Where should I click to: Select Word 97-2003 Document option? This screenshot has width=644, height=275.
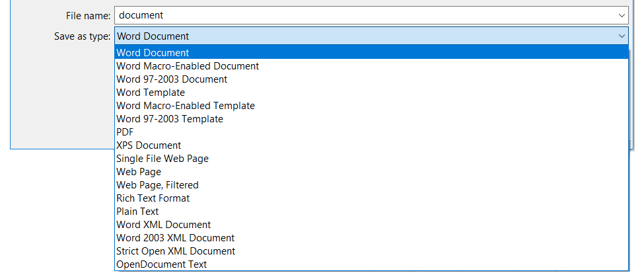pos(371,79)
